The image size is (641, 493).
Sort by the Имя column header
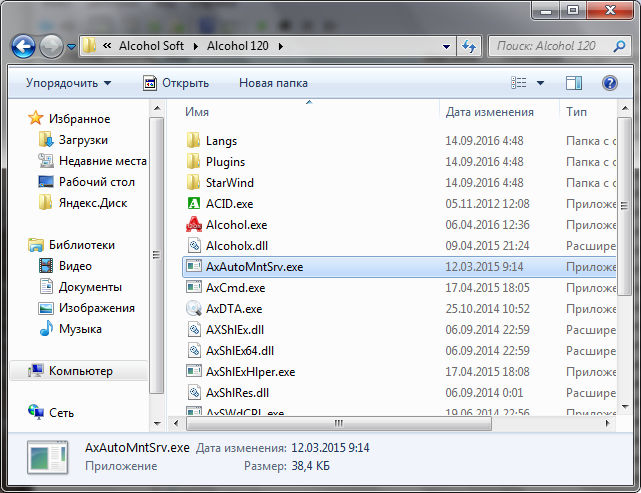point(197,112)
